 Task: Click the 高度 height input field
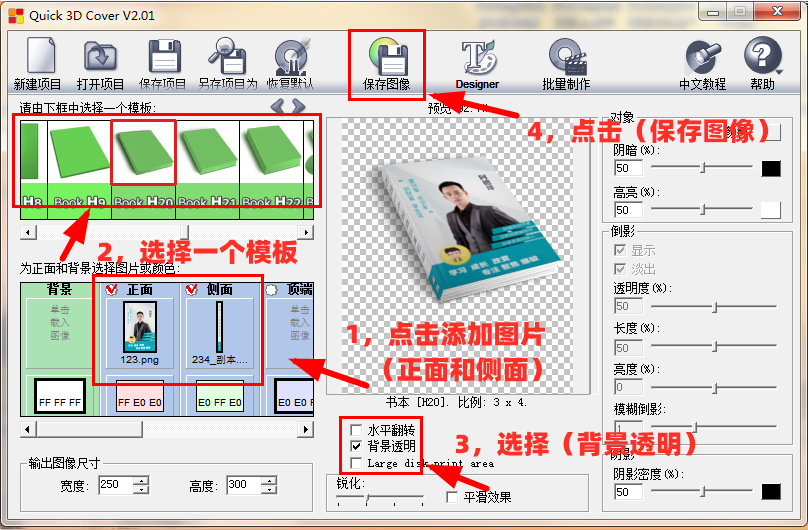pyautogui.click(x=244, y=485)
